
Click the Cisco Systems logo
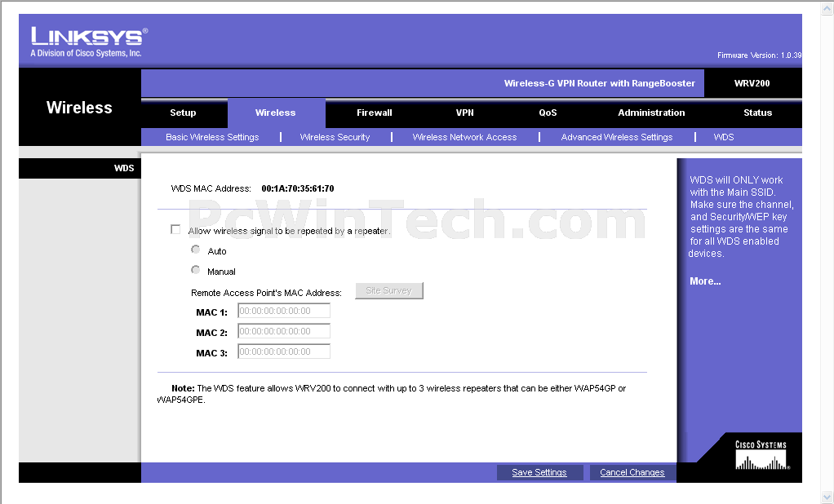tap(761, 455)
